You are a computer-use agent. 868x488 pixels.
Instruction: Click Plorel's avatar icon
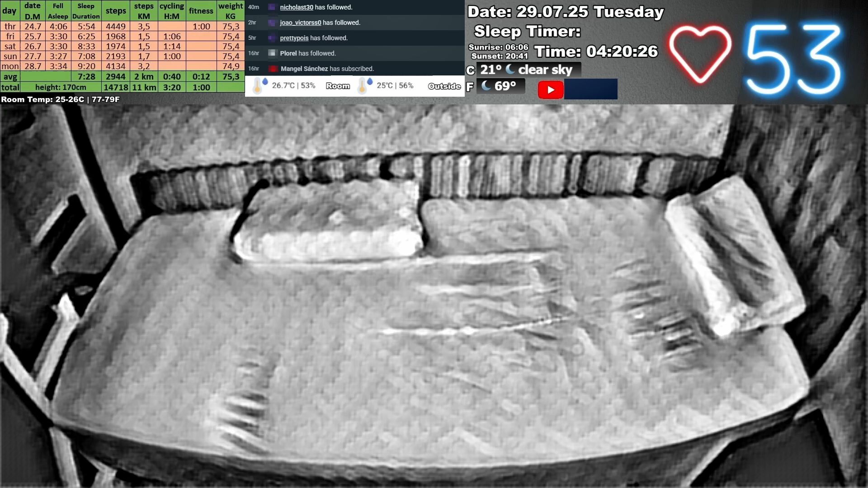point(272,53)
